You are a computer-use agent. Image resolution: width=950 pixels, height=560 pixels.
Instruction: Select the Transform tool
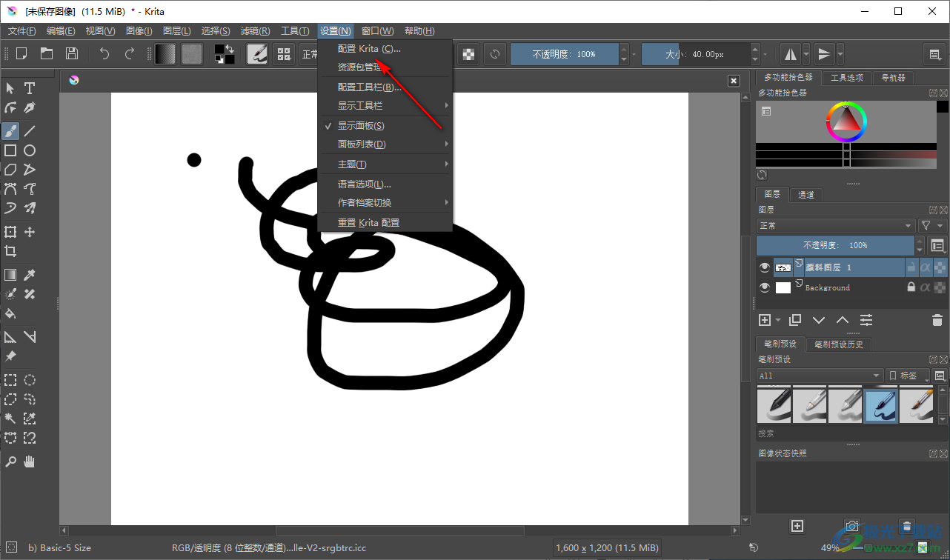click(10, 232)
